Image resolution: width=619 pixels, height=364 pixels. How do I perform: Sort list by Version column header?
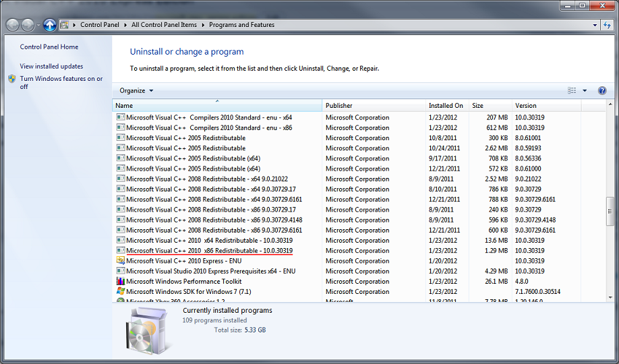(x=546, y=105)
